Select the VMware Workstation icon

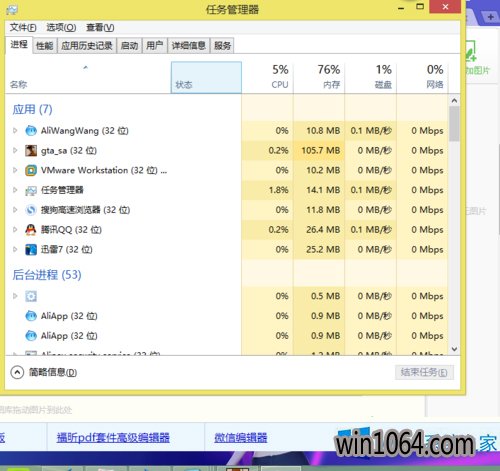point(31,170)
